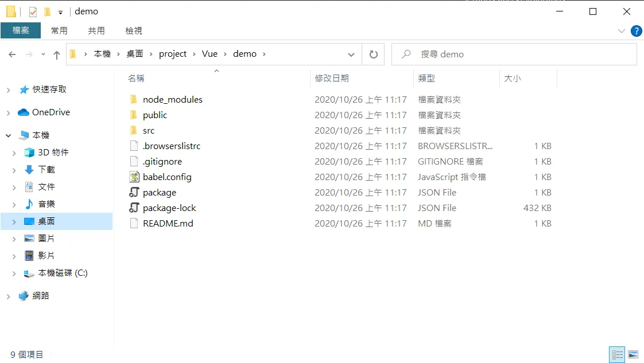Click the Back navigation arrow

tap(12, 54)
